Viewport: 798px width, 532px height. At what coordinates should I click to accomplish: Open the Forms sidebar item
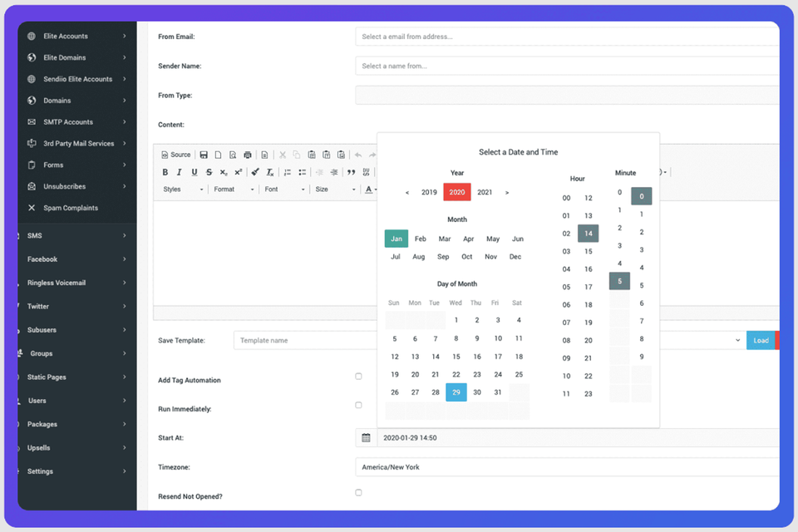pyautogui.click(x=76, y=165)
